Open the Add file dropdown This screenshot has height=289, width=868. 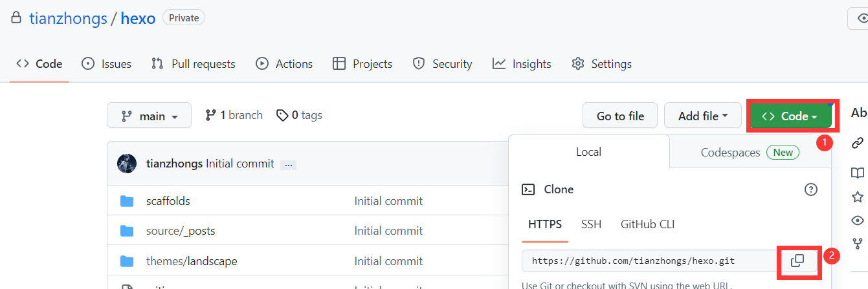(703, 116)
